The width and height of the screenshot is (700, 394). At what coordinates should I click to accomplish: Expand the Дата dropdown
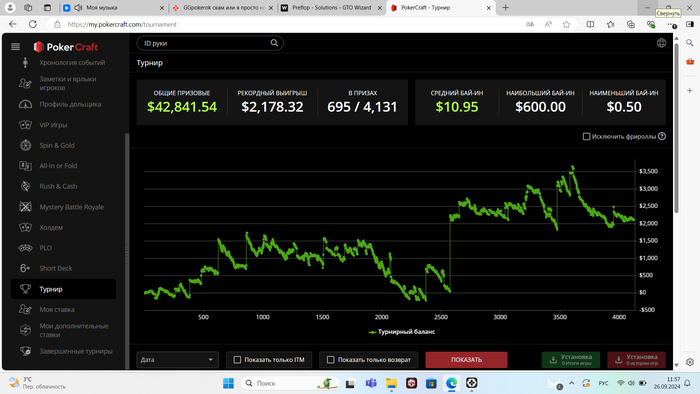[177, 360]
